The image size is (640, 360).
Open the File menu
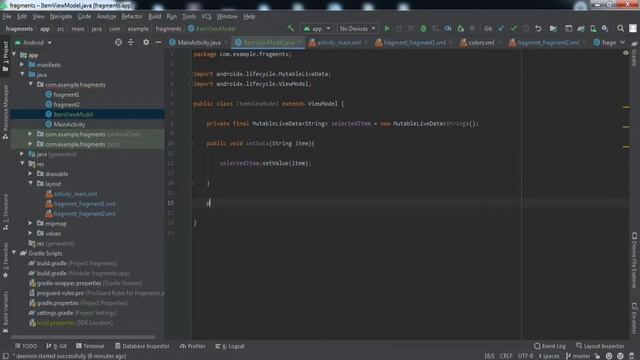point(7,17)
